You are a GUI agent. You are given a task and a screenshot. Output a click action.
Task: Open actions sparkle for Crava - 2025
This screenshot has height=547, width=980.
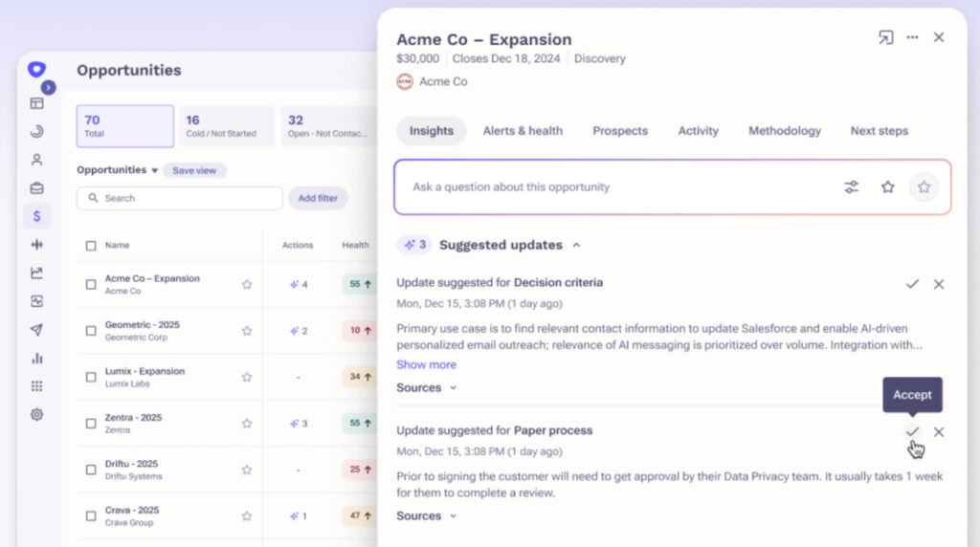[x=299, y=515]
